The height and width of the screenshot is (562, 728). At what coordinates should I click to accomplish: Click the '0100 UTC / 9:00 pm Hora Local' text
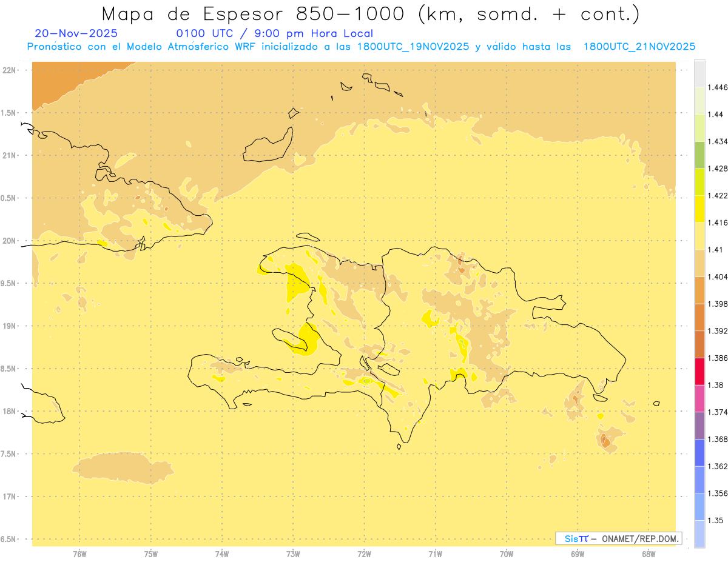click(274, 33)
